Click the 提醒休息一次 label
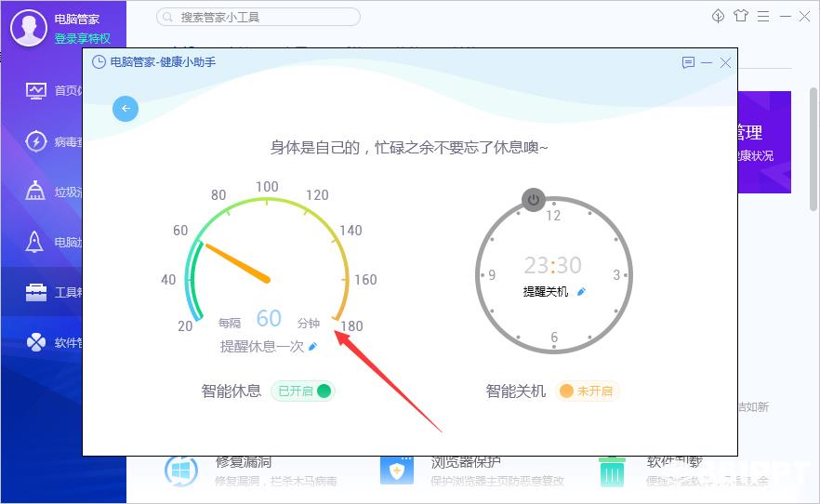 [x=262, y=347]
